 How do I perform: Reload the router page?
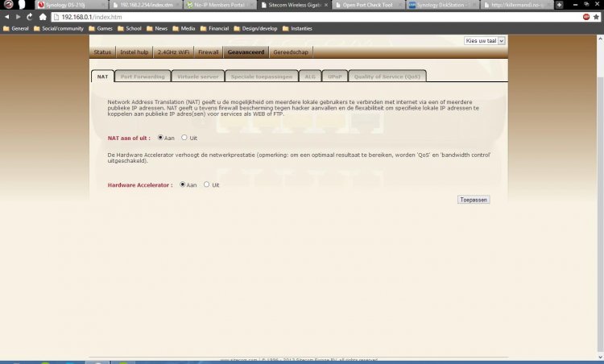tap(30, 16)
